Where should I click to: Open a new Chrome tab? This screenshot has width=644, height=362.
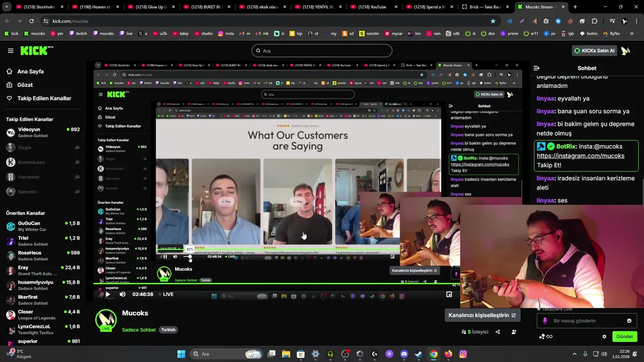click(x=575, y=7)
